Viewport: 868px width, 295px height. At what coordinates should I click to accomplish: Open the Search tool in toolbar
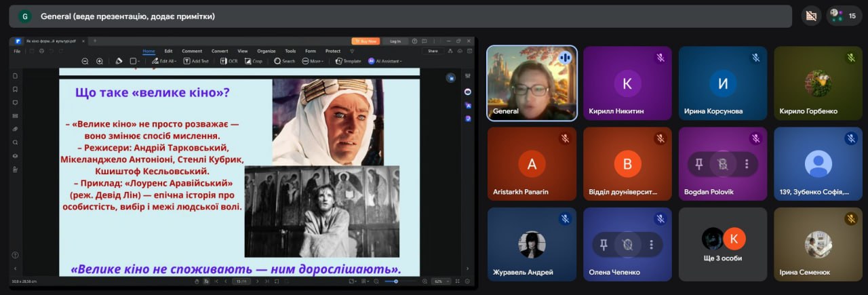(x=285, y=61)
